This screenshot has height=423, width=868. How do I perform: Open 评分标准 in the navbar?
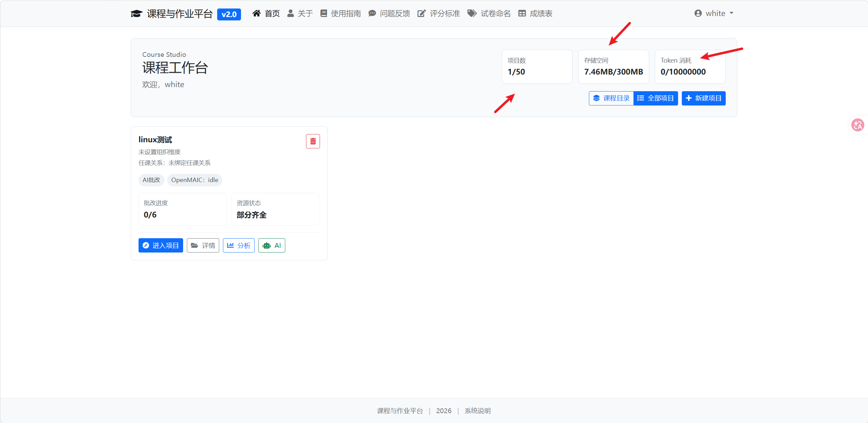439,13
